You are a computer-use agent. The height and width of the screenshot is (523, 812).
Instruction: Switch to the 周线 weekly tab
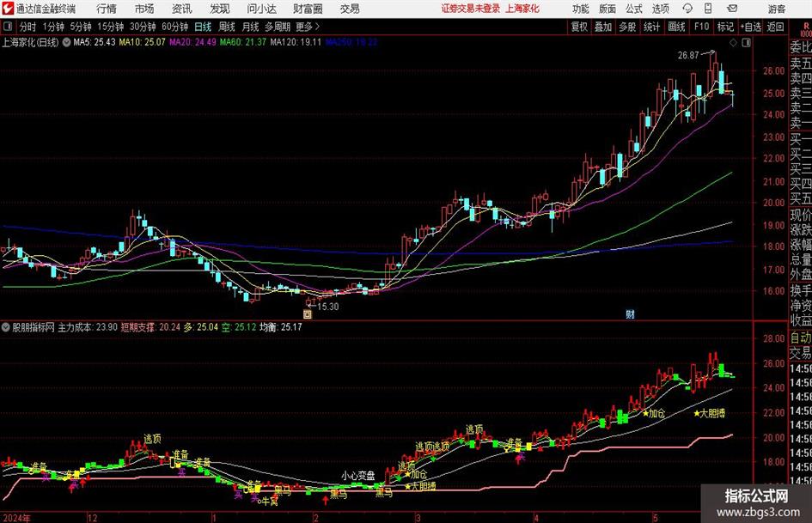pos(227,27)
